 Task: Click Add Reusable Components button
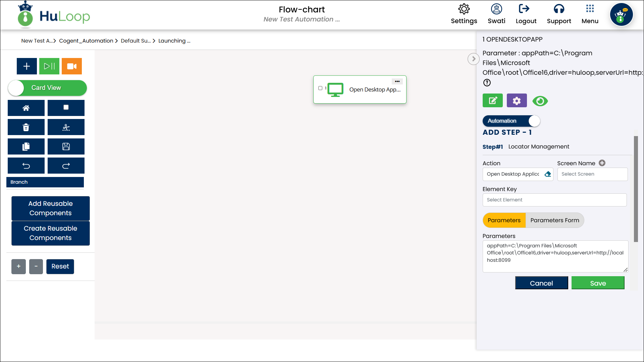(x=51, y=208)
